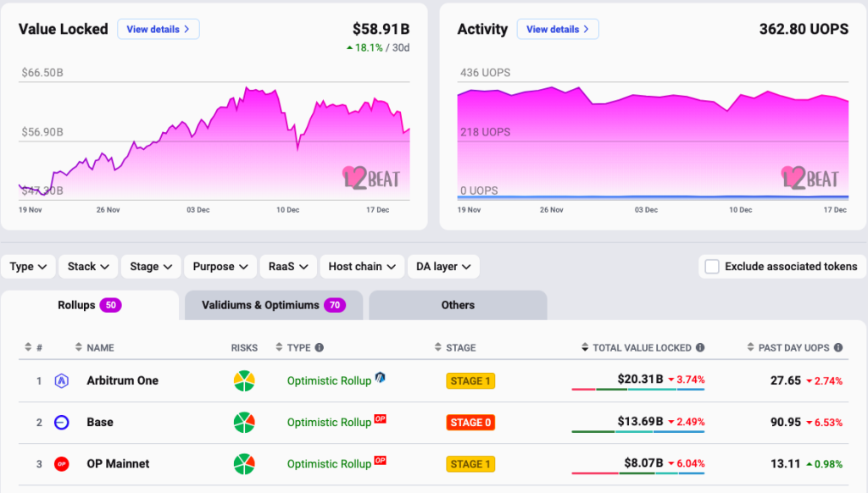Click the 13.11 past day UOPS value

[x=786, y=463]
